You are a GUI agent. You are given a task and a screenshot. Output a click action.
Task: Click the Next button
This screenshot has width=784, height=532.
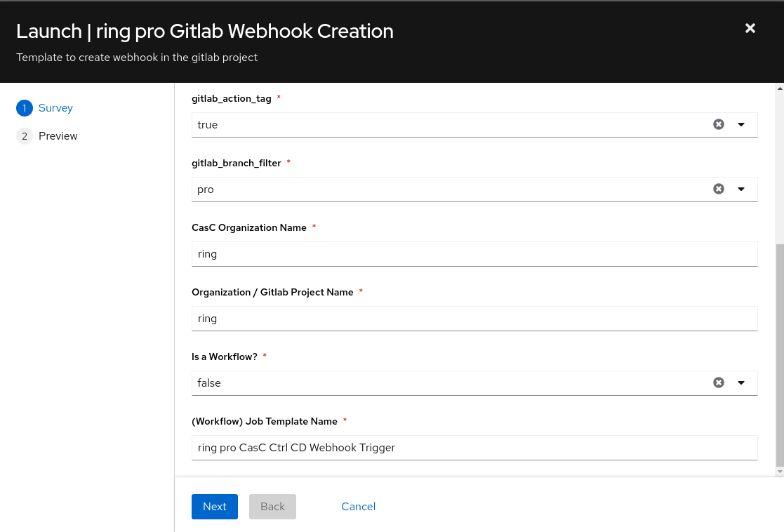(x=215, y=507)
